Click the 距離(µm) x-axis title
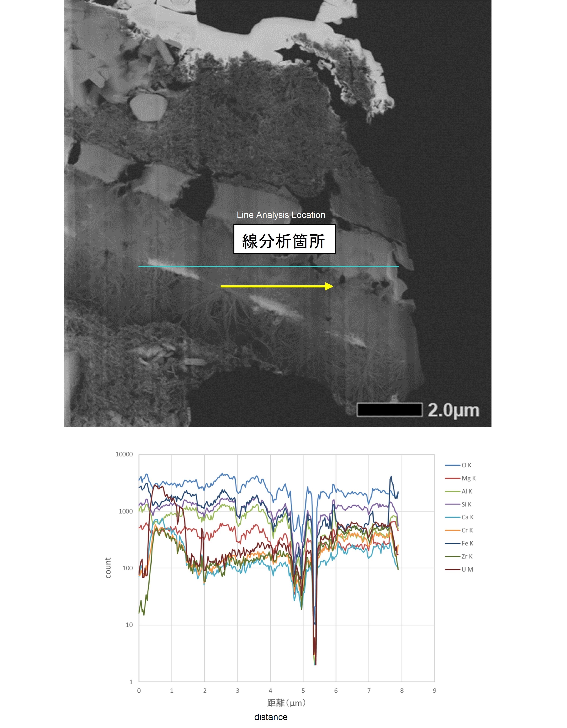The height and width of the screenshot is (728, 567). pyautogui.click(x=286, y=703)
